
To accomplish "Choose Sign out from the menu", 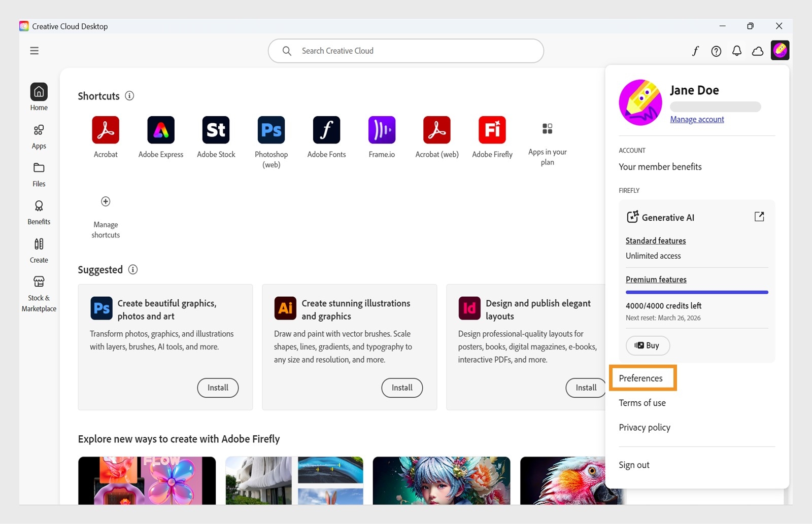I will (634, 464).
